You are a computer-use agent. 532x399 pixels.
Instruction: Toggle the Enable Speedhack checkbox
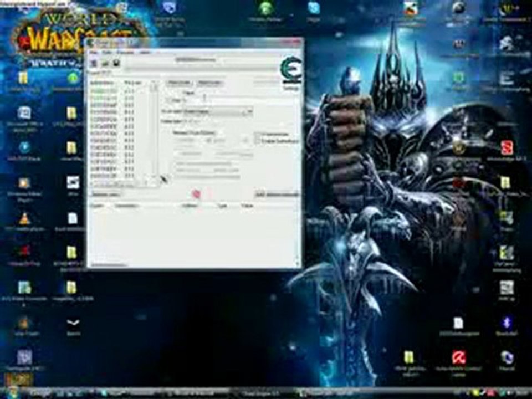(258, 141)
